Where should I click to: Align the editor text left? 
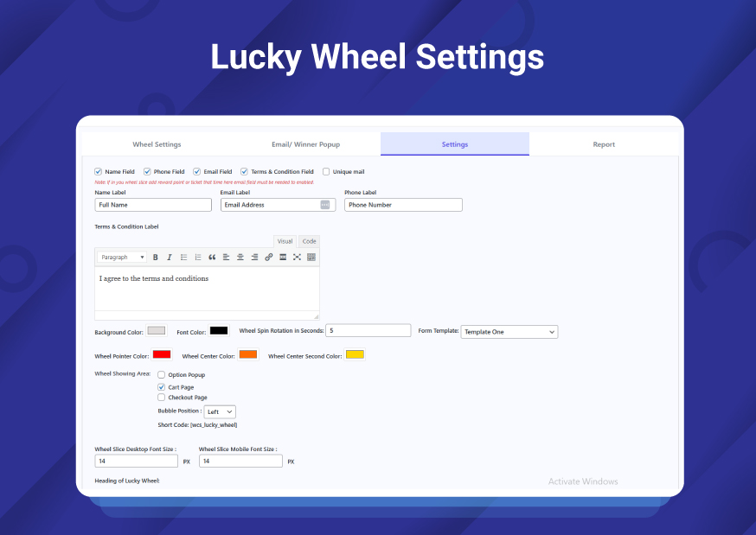226,258
